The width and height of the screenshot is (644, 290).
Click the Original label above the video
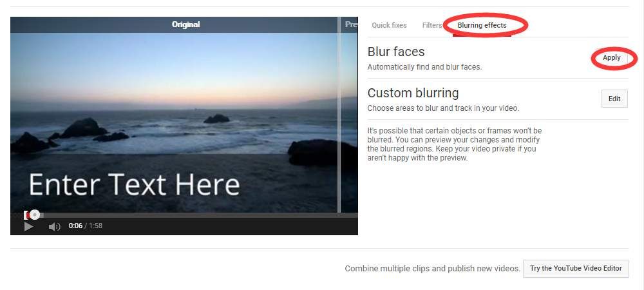[x=185, y=24]
